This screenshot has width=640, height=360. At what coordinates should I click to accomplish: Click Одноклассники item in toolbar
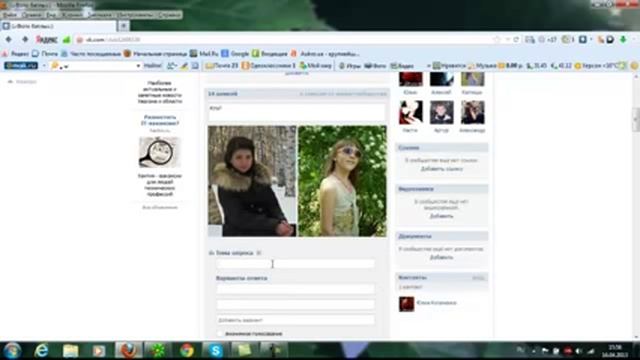click(x=268, y=65)
